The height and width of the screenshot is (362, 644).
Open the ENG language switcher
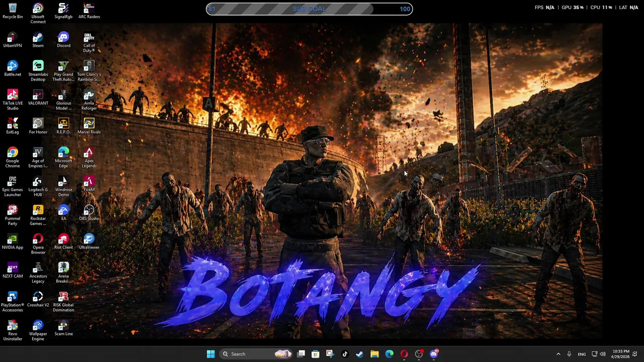pyautogui.click(x=582, y=354)
